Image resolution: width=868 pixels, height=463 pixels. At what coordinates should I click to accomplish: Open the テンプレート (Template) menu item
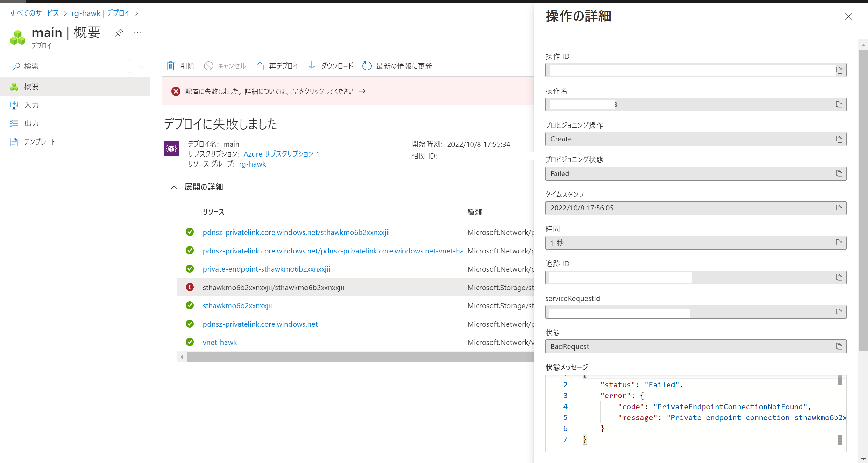(x=40, y=142)
